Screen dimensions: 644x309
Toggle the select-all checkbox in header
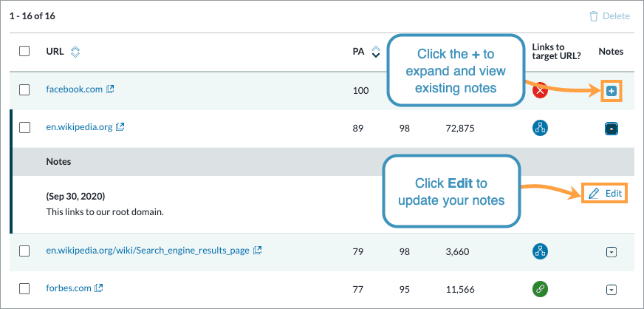24,52
